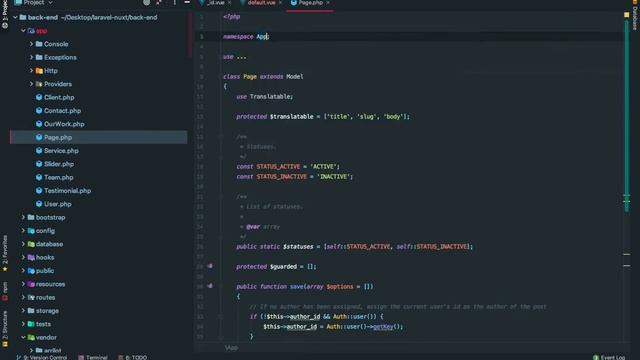Viewport: 640px width, 360px height.
Task: Click the database folder icon
Action: (31, 244)
